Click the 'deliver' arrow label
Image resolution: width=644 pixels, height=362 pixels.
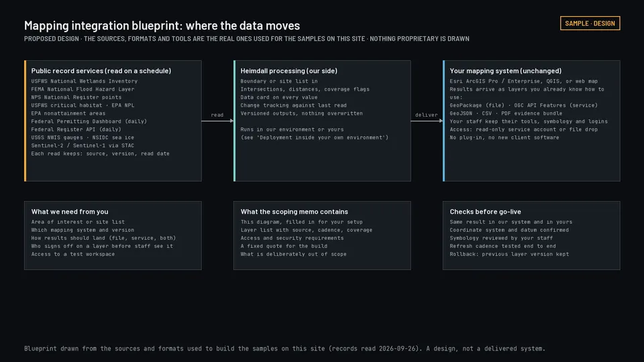pyautogui.click(x=427, y=115)
